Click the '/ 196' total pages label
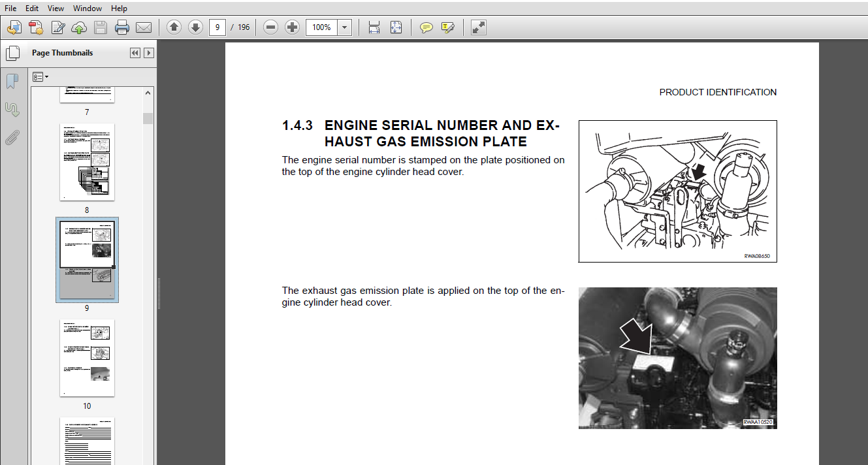The height and width of the screenshot is (465, 868). click(240, 27)
